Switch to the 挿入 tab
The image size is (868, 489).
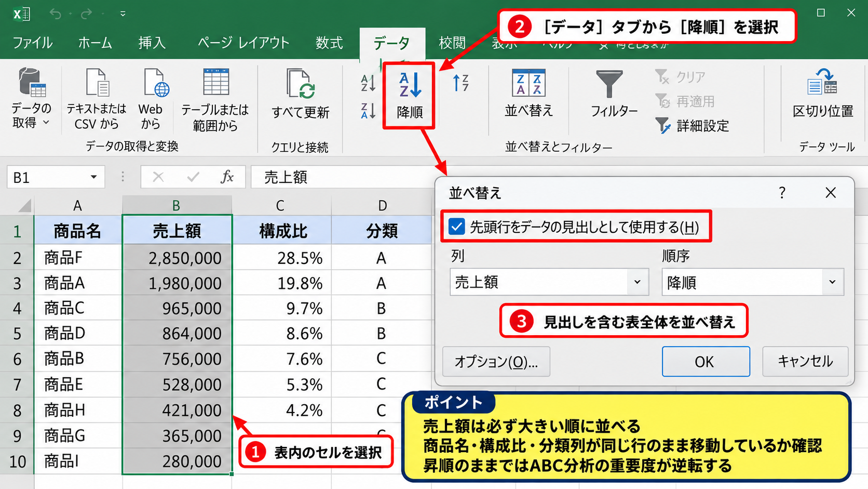(x=152, y=43)
